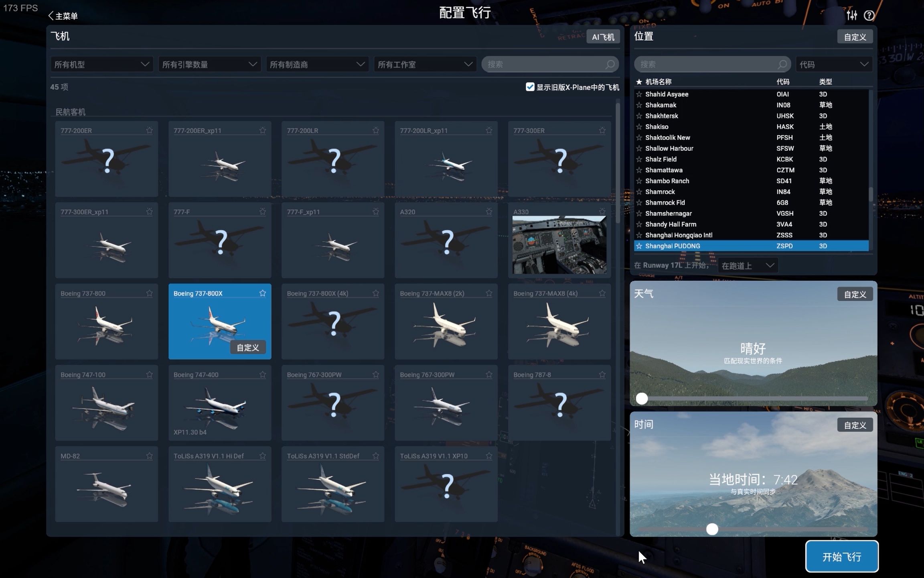This screenshot has height=578, width=924.
Task: Favorite the Boeing 787-8 star
Action: 602,374
